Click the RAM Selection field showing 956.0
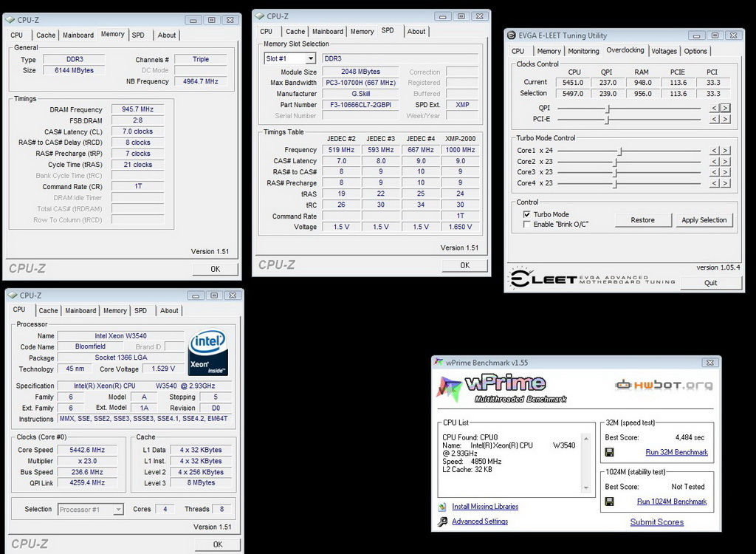The image size is (756, 554). click(643, 94)
